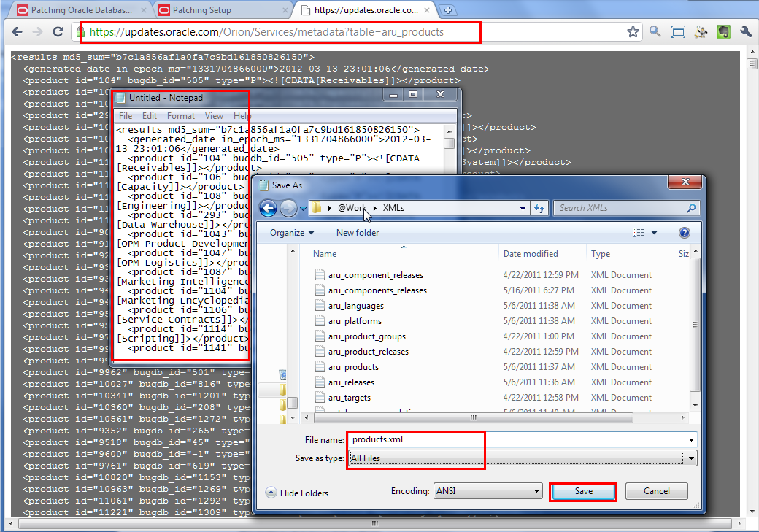
Task: Click the browser Back arrow
Action: (18, 32)
